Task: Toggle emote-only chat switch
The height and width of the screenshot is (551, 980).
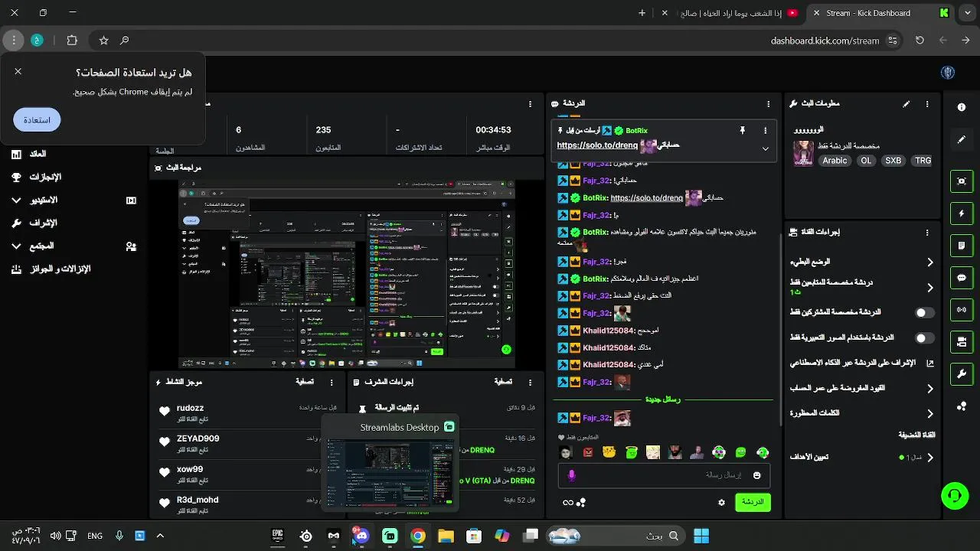Action: pyautogui.click(x=925, y=337)
